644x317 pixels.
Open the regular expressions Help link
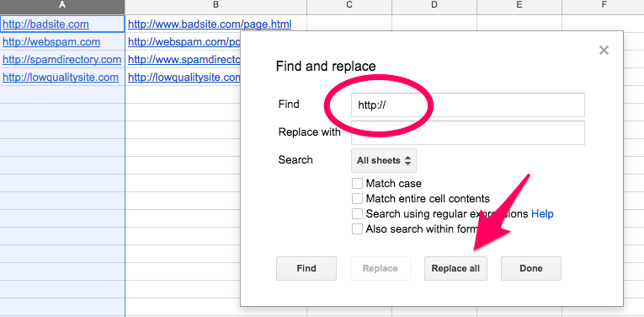(x=542, y=214)
